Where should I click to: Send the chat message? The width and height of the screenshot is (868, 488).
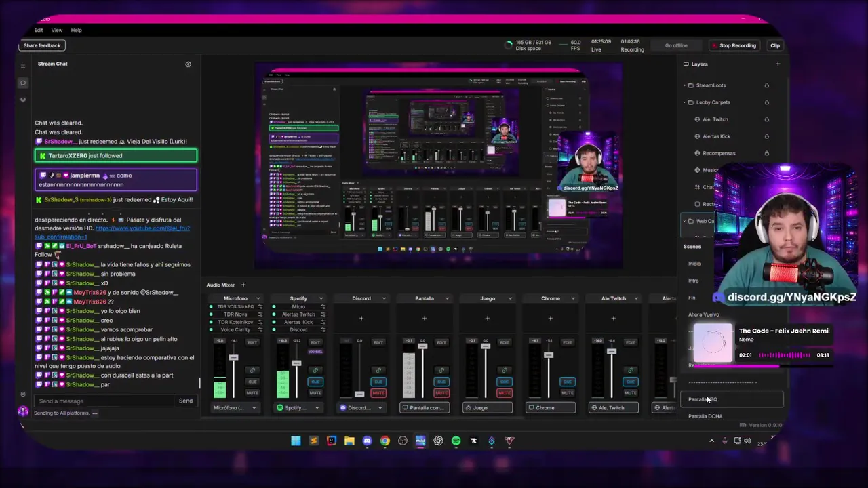tap(185, 401)
